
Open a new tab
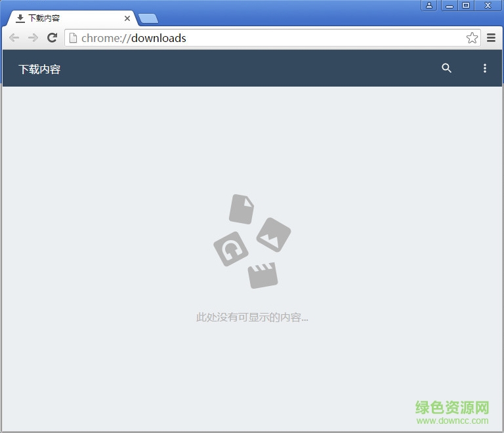coord(148,18)
